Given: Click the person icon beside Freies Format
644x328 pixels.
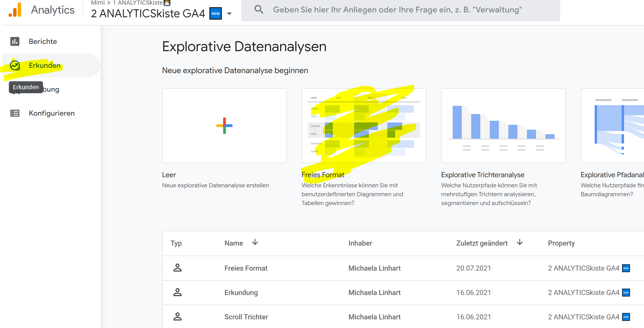Looking at the screenshot, I should (178, 268).
